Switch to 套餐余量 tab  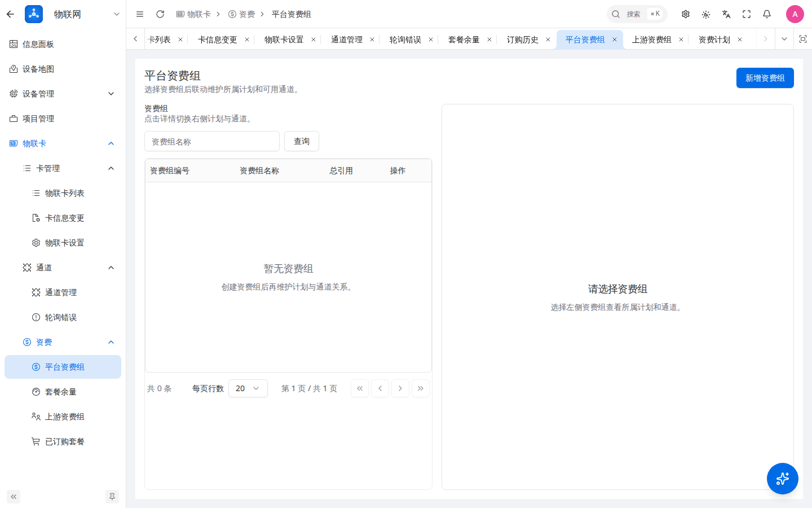(x=464, y=40)
